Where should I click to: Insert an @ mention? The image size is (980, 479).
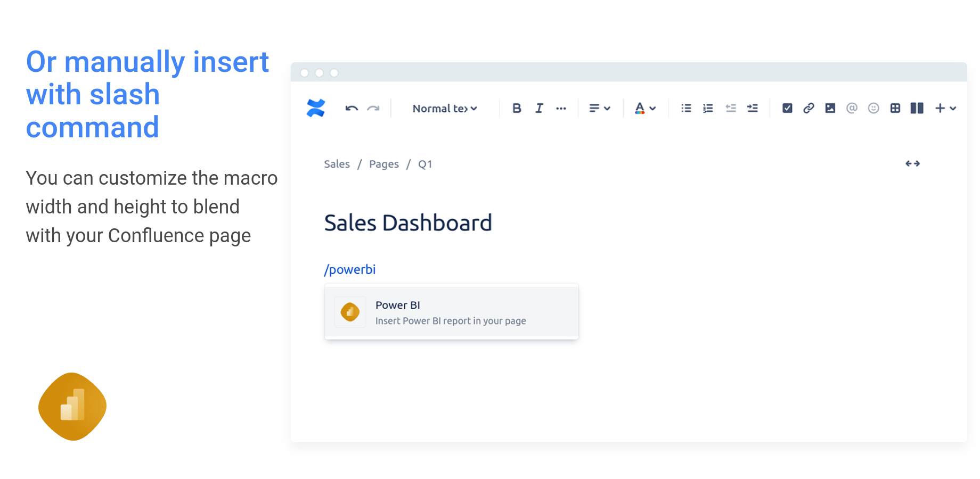(x=852, y=108)
